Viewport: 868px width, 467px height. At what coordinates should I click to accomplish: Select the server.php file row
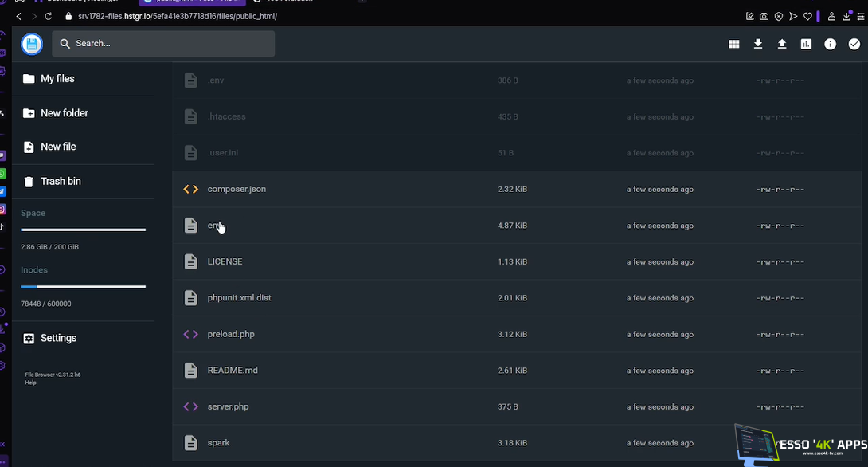tap(228, 406)
